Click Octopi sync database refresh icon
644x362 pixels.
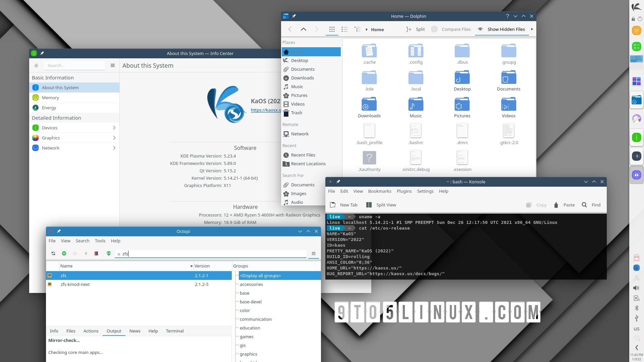53,254
